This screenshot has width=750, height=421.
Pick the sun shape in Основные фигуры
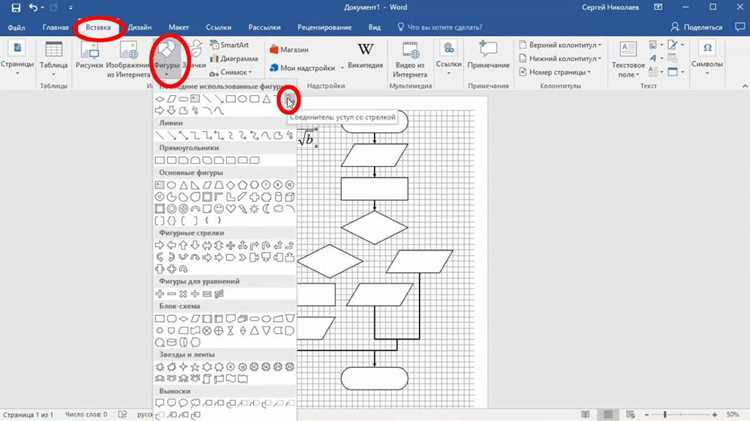pyautogui.click(x=254, y=209)
